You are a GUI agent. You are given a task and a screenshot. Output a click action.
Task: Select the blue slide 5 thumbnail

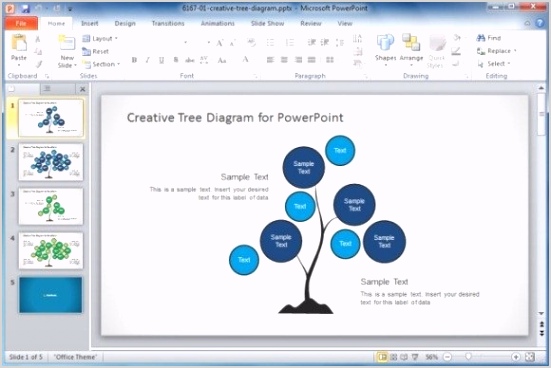pos(51,295)
